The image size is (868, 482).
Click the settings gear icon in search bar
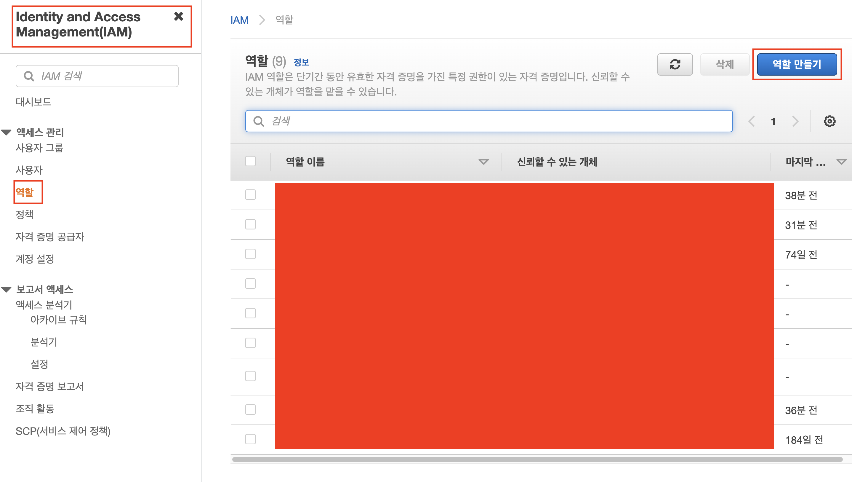point(829,121)
